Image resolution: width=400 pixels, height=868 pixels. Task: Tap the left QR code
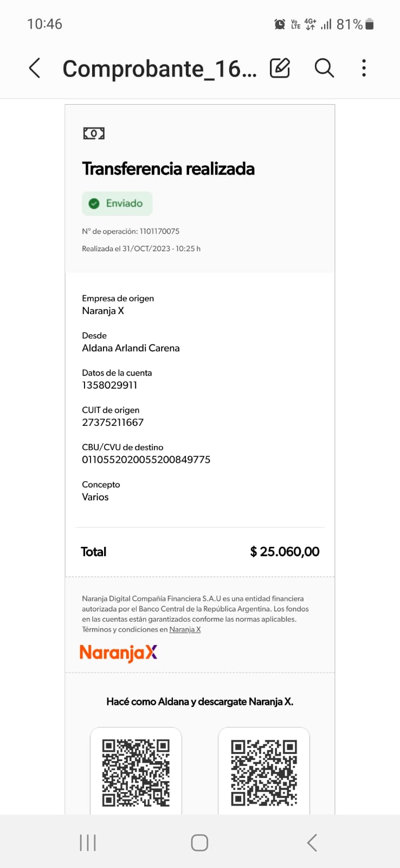(136, 773)
